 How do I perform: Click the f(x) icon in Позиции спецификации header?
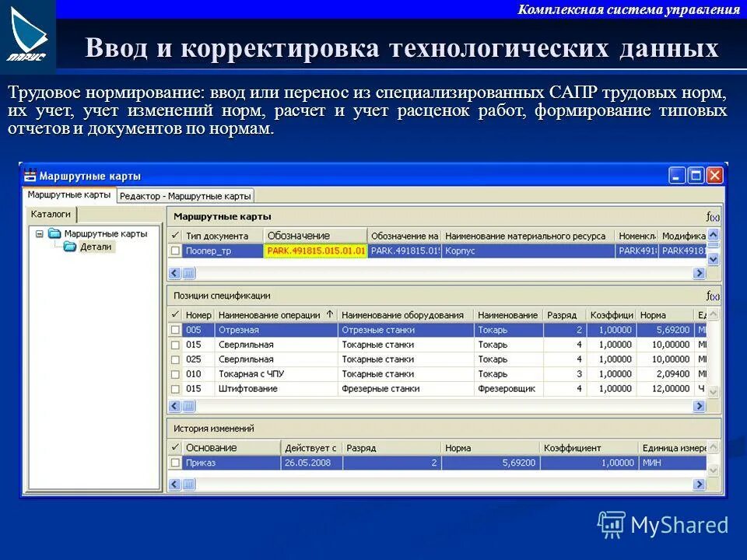pos(712,296)
